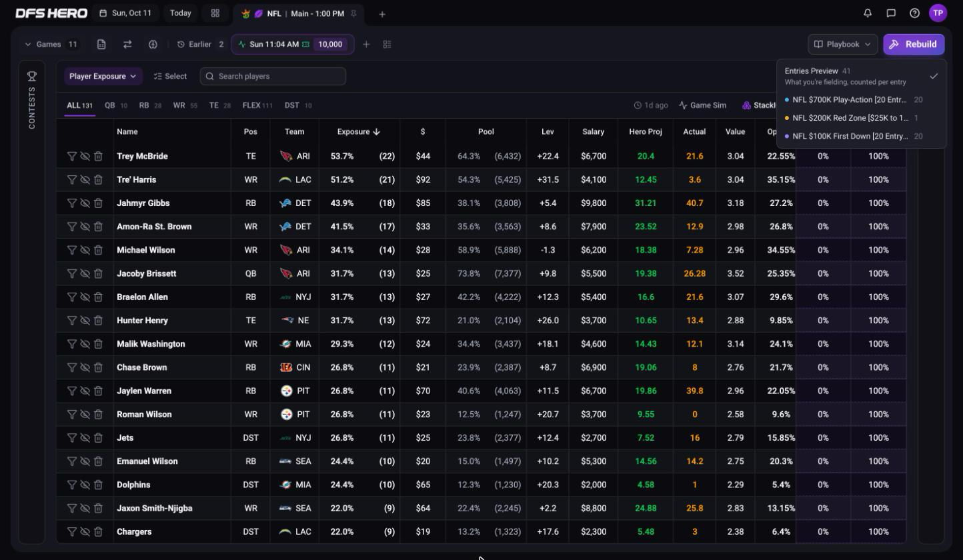Switch to the QB position tab

(115, 105)
